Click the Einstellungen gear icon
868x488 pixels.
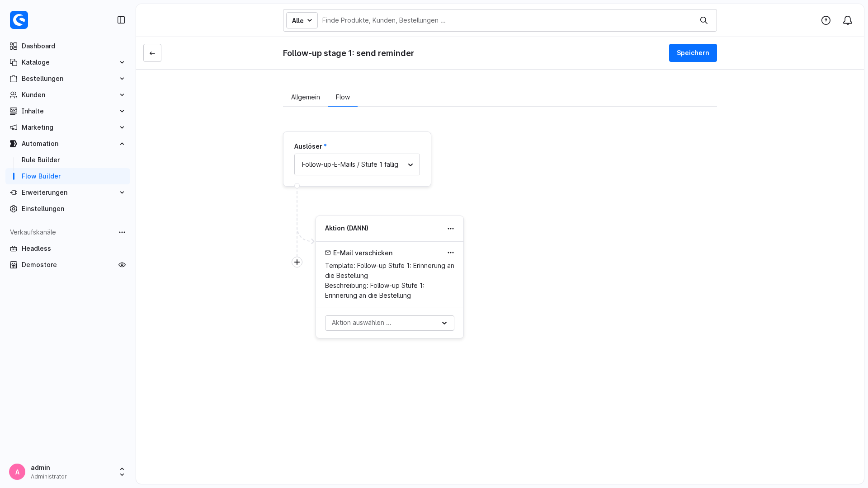14,209
